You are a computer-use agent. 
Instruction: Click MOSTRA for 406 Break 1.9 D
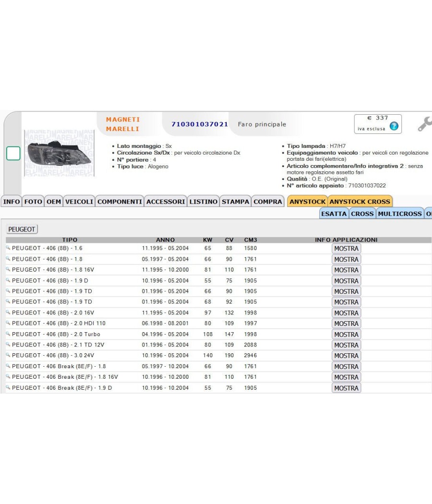click(346, 388)
